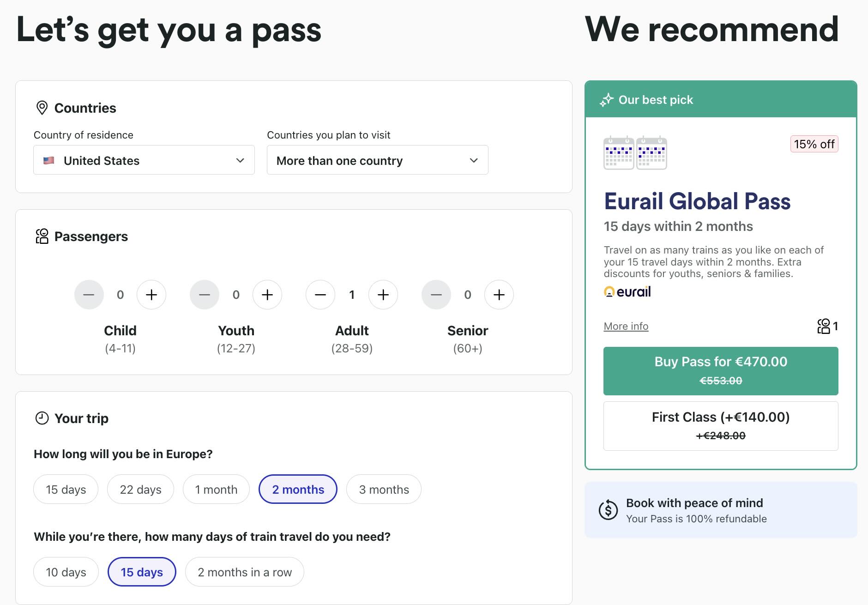Open the country of residence dropdown
Image resolution: width=868 pixels, height=605 pixels.
click(144, 160)
